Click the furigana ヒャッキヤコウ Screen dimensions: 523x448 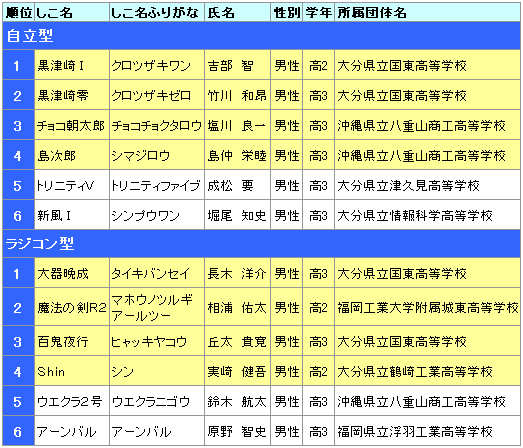(149, 342)
